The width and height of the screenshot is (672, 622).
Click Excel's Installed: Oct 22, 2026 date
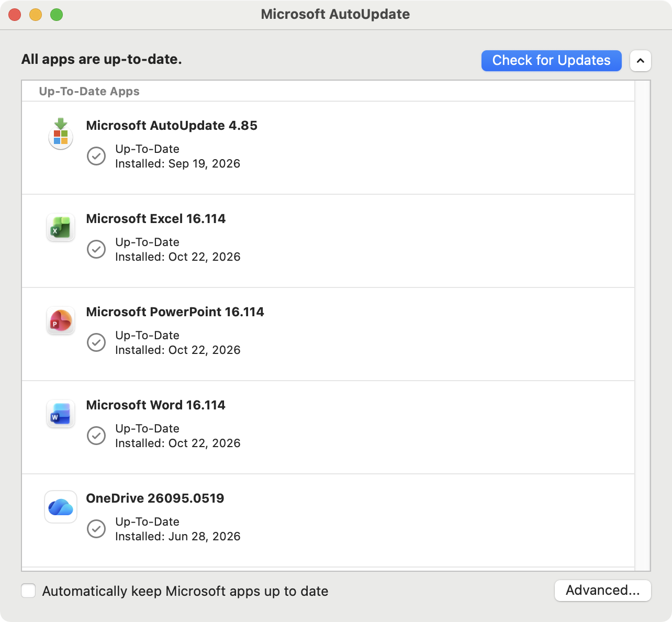pyautogui.click(x=177, y=257)
